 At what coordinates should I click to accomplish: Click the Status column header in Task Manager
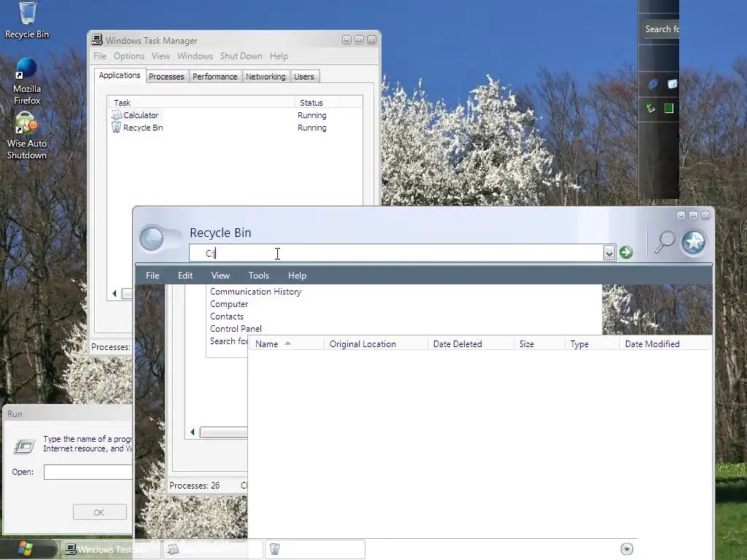(329, 102)
